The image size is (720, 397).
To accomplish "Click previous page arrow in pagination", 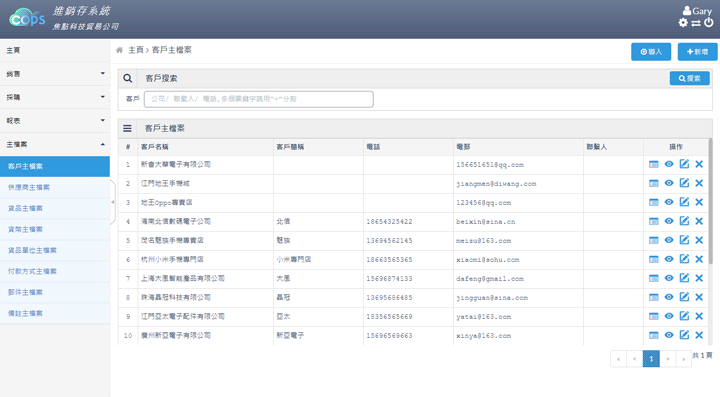I will pos(635,359).
